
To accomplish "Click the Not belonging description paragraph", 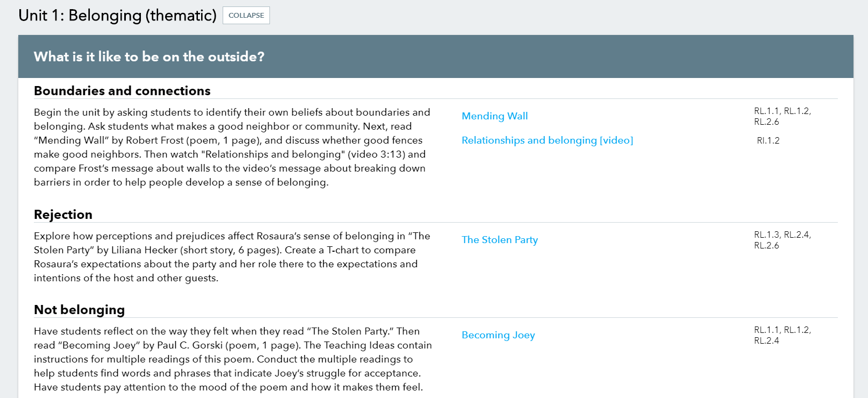I will click(233, 359).
